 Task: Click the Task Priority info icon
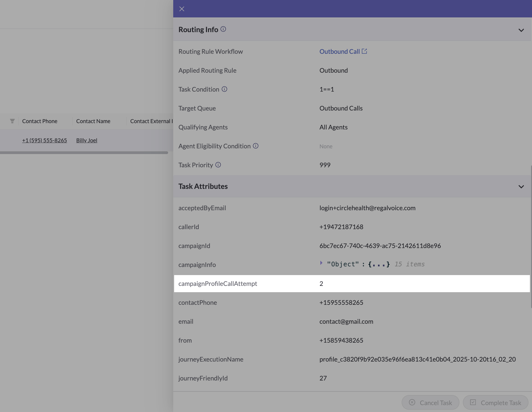218,165
